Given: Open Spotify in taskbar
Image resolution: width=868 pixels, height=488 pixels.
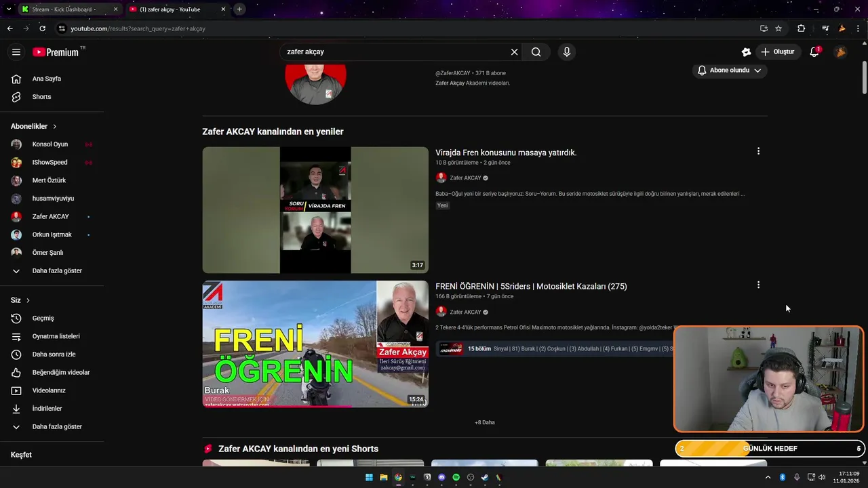Looking at the screenshot, I should point(456,477).
